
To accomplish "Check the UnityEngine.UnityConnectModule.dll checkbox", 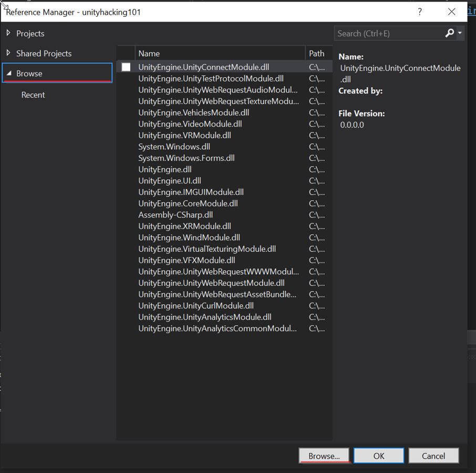I will pyautogui.click(x=126, y=67).
